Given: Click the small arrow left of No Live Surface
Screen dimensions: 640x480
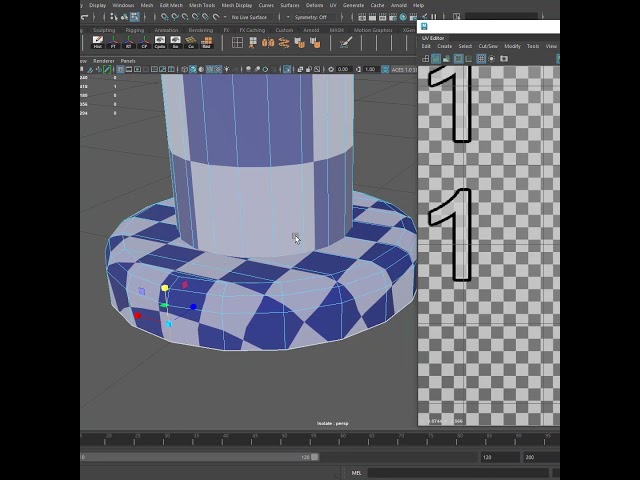Looking at the screenshot, I should point(225,17).
